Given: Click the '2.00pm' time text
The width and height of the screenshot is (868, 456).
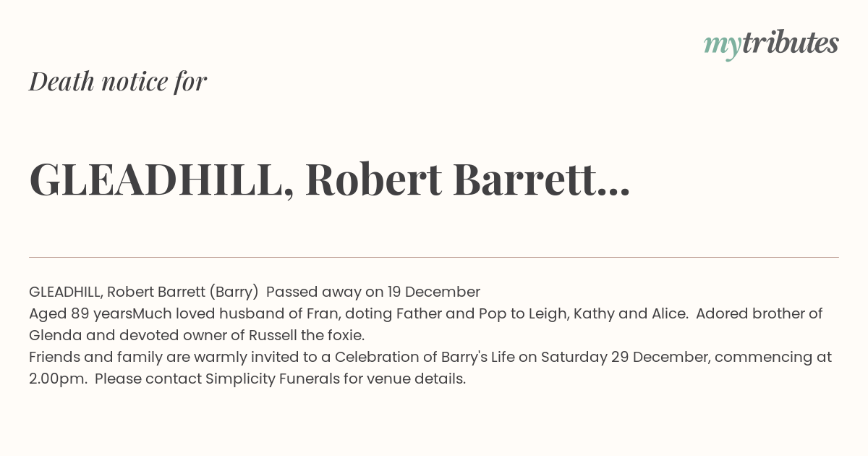Looking at the screenshot, I should click(57, 379).
